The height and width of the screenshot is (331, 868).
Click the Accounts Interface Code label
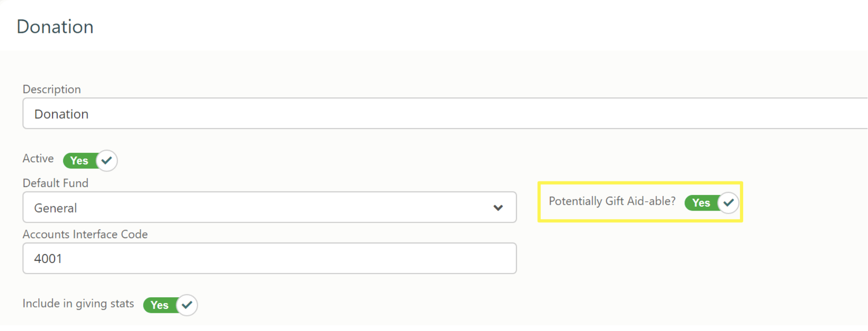coord(85,234)
